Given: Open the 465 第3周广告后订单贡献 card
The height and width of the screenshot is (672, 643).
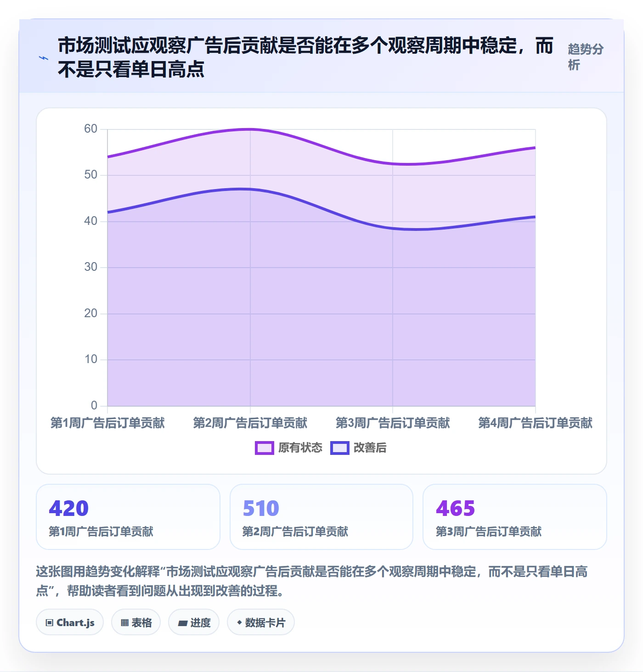Looking at the screenshot, I should tap(515, 517).
